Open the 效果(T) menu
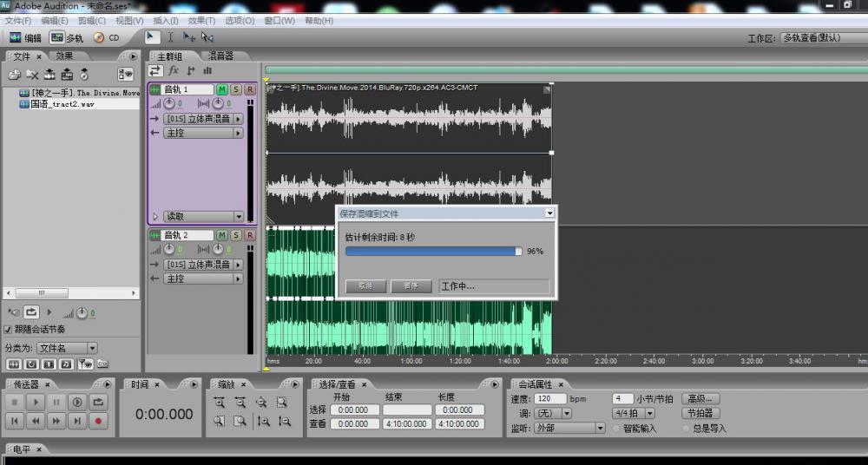This screenshot has height=465, width=868. click(x=201, y=21)
